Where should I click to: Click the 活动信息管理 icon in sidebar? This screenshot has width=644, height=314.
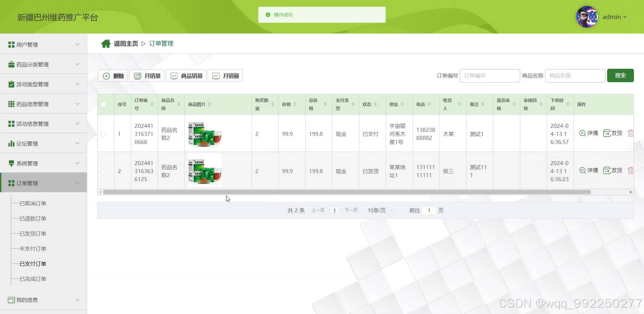pyautogui.click(x=11, y=124)
